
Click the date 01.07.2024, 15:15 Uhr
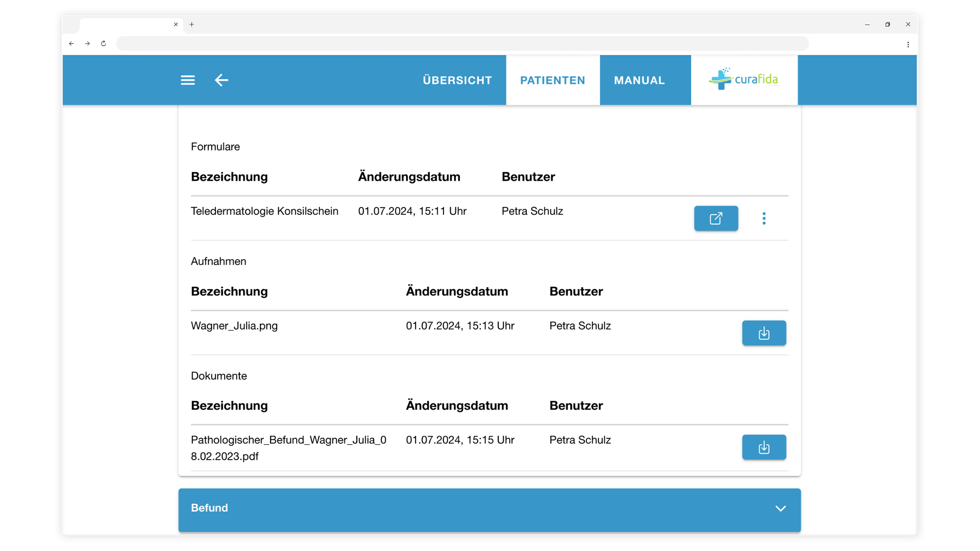pyautogui.click(x=460, y=440)
